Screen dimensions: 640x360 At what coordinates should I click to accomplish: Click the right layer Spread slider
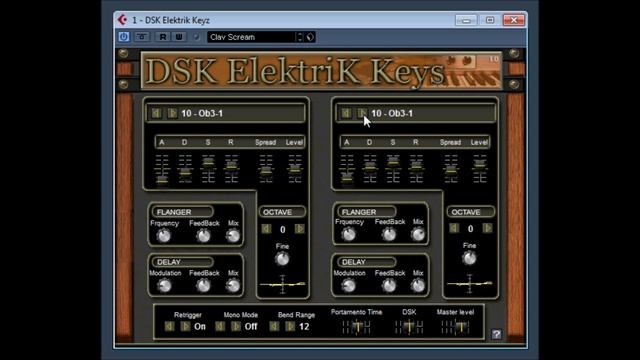click(451, 169)
